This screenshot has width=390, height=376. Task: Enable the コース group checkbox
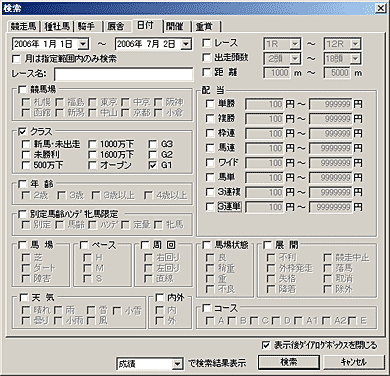(207, 307)
